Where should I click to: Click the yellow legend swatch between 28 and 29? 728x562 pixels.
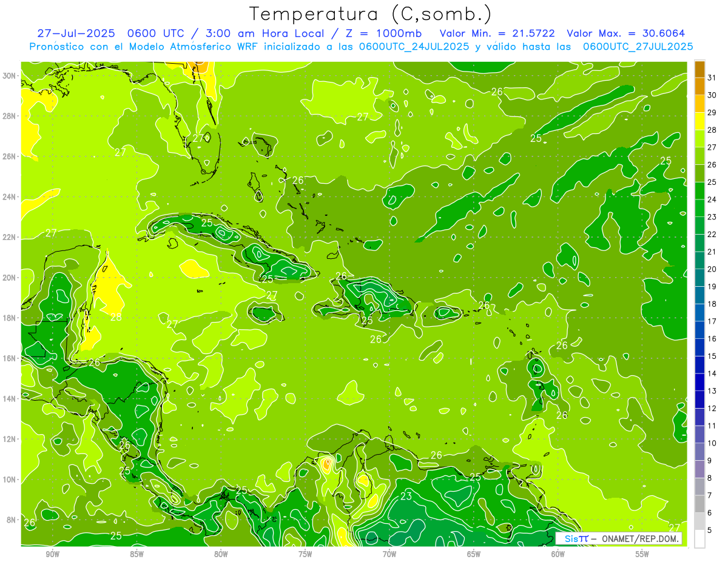(x=699, y=121)
